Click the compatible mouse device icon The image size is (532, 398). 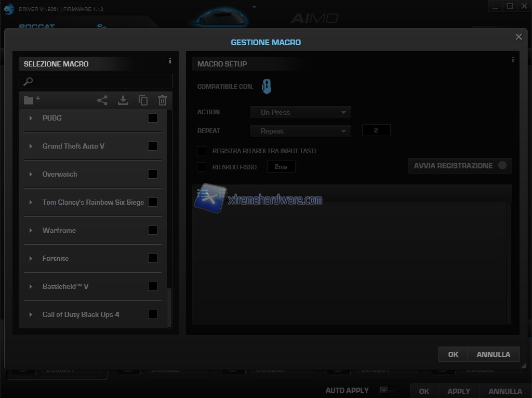click(267, 86)
